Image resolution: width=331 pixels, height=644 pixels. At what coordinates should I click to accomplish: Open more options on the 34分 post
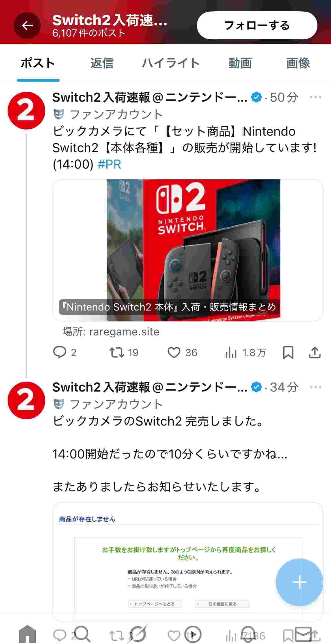[x=315, y=387]
